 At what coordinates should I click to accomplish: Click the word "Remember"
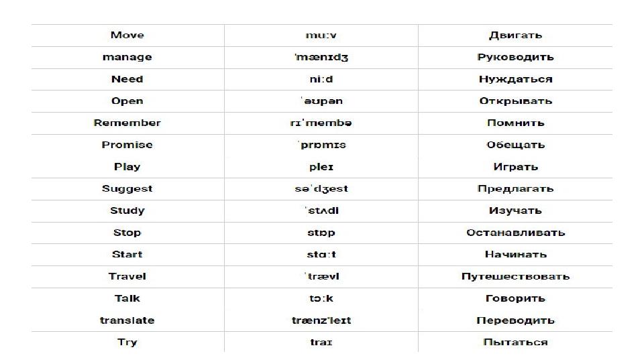click(127, 123)
